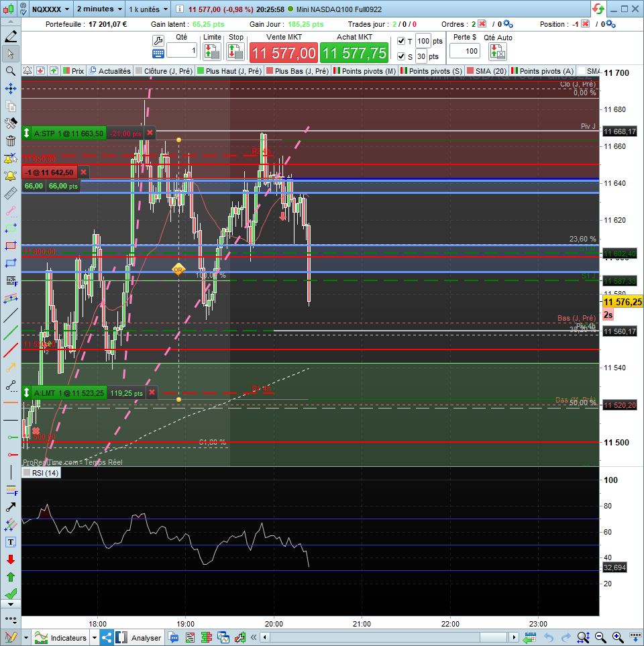Click the trash bin delete tool
644x646 pixels.
tap(11, 140)
